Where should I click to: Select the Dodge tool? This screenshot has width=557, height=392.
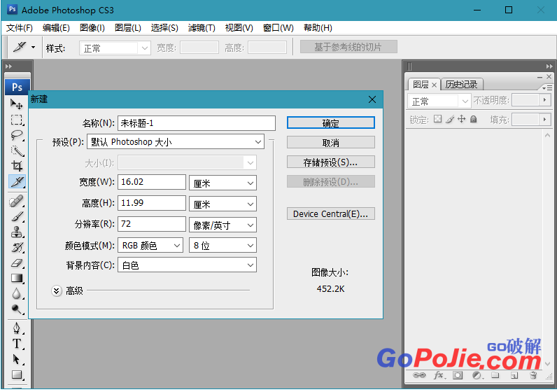point(16,309)
